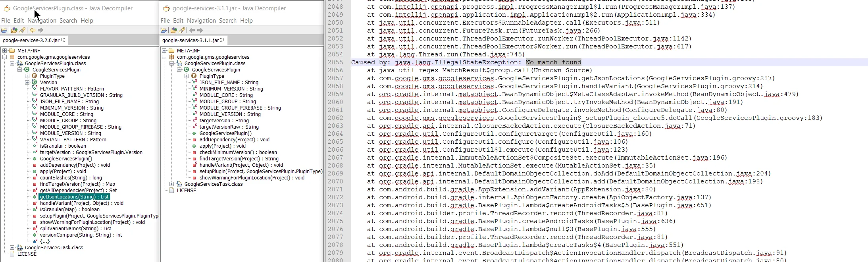Select findTargetVersion(Project) : String in 3.1.1 tree
Viewport: 868px width, 262px height.
coord(239,158)
